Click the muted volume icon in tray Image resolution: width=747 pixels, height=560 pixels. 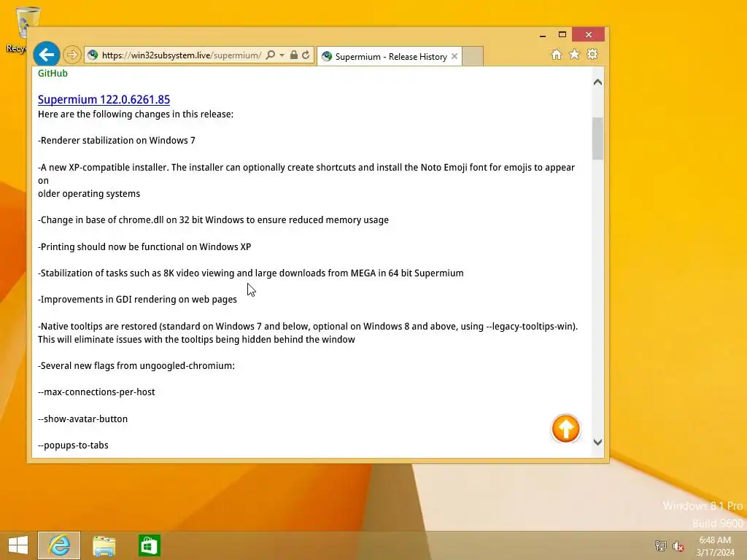pos(678,545)
